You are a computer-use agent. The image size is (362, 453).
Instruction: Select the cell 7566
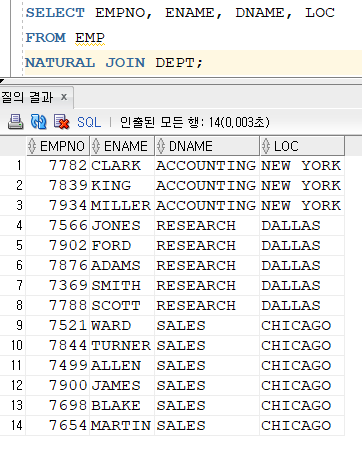tap(58, 225)
